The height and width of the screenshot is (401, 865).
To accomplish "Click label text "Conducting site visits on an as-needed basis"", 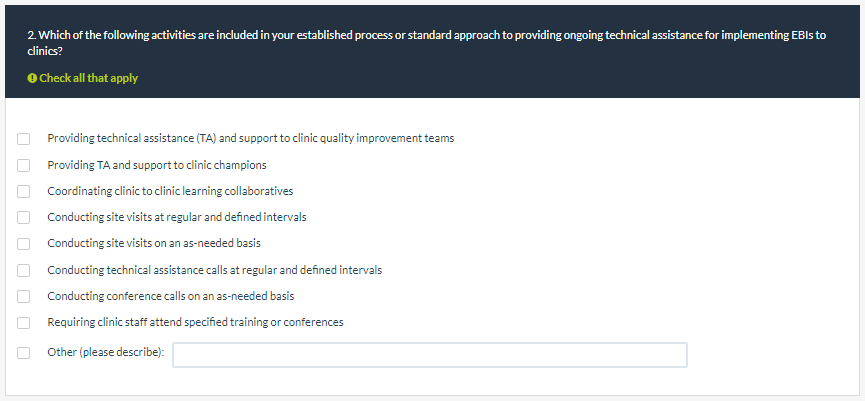I will pyautogui.click(x=154, y=243).
